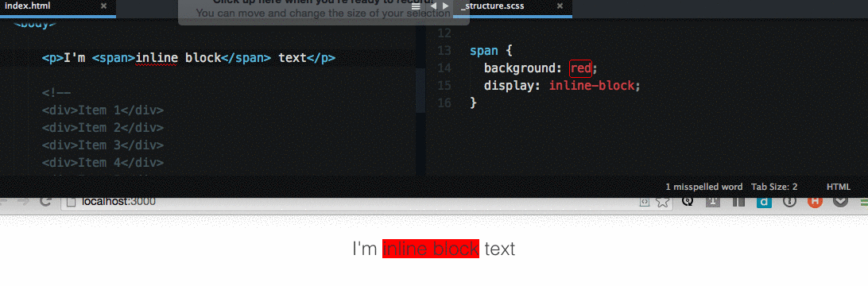Open the Pocket extension icon
Image resolution: width=868 pixels, height=286 pixels.
(x=840, y=202)
